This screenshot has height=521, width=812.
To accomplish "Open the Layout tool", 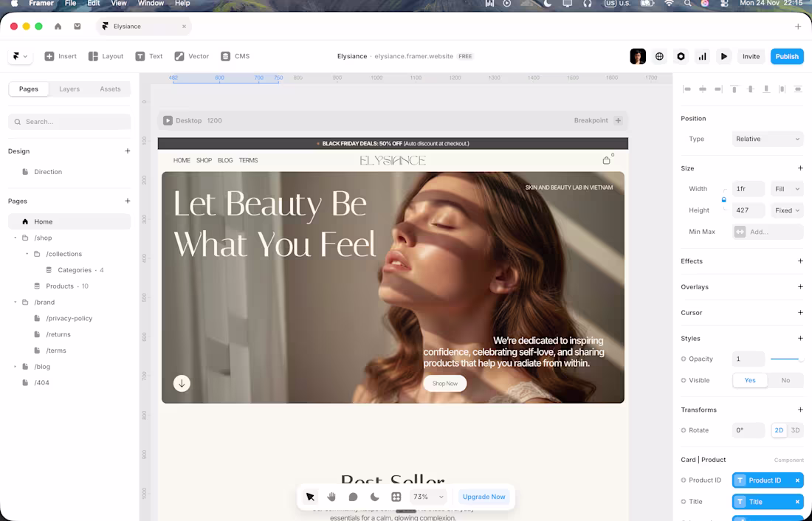I will 106,56.
